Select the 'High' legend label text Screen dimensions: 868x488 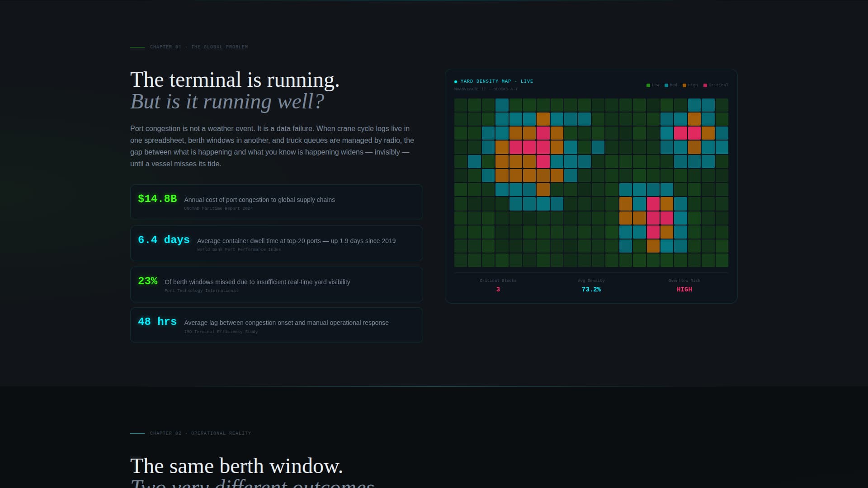[x=693, y=85]
